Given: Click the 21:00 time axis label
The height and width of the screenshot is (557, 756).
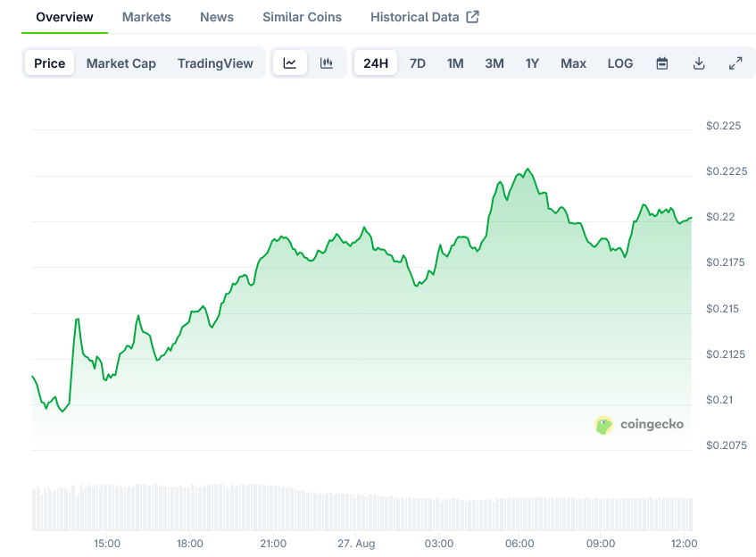Looking at the screenshot, I should [x=273, y=544].
